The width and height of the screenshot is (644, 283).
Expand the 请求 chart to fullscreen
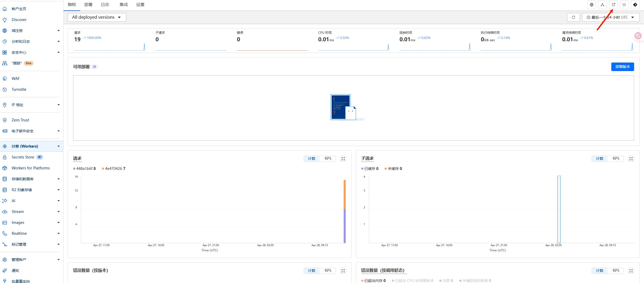343,159
